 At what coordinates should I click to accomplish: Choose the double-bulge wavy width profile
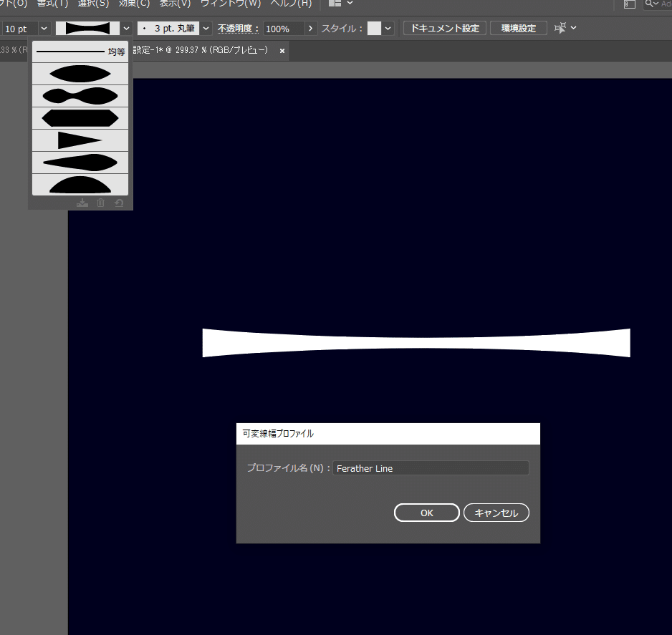(80, 96)
